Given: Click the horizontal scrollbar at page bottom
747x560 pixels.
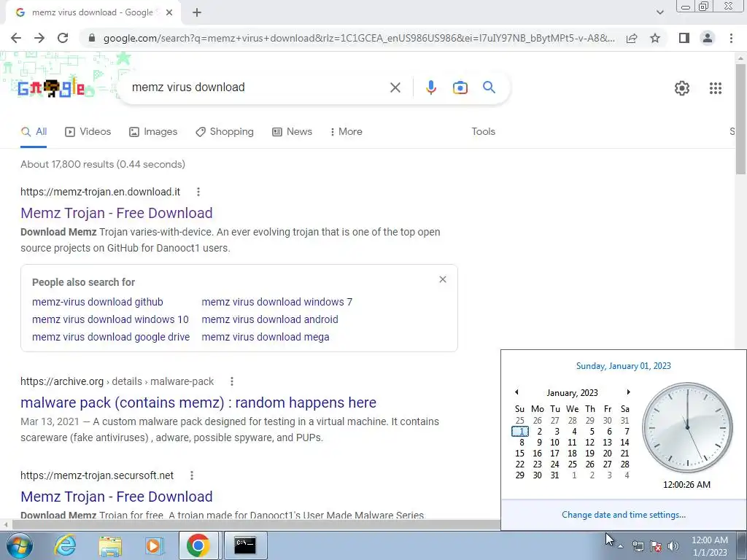Looking at the screenshot, I should click(x=255, y=525).
